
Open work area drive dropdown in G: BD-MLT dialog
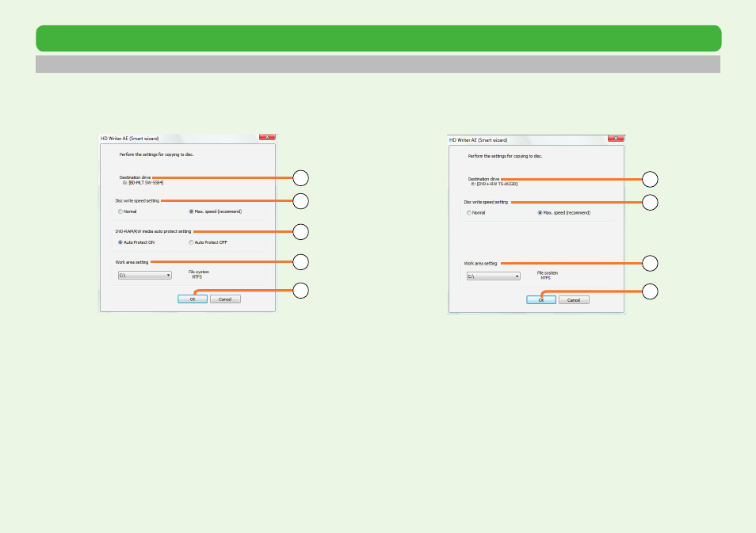pyautogui.click(x=145, y=275)
